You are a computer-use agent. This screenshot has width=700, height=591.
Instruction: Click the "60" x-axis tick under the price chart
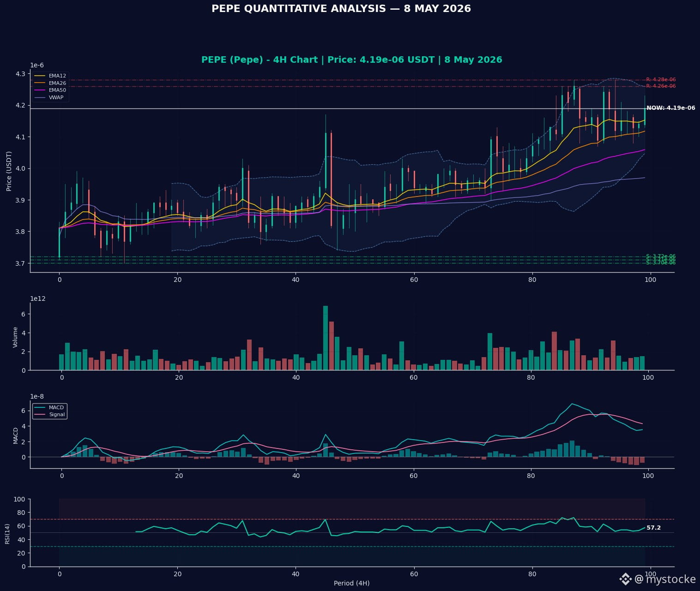(414, 280)
